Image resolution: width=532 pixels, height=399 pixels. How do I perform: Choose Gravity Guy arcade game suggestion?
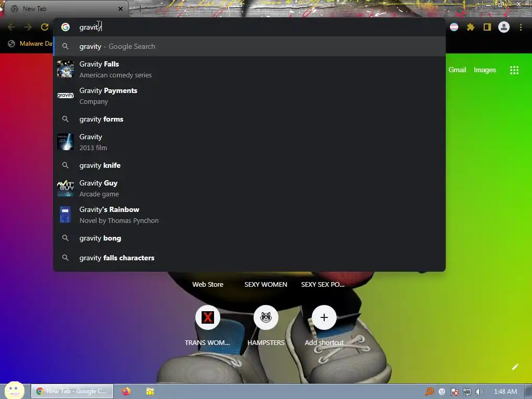[249, 188]
